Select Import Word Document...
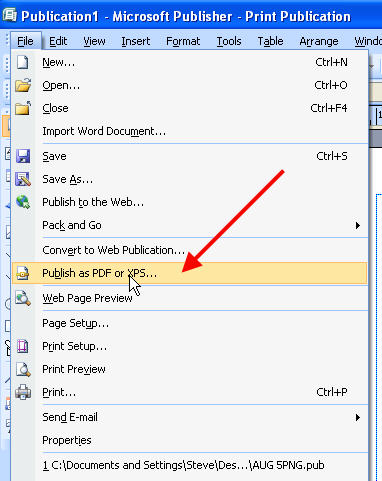 coord(189,131)
